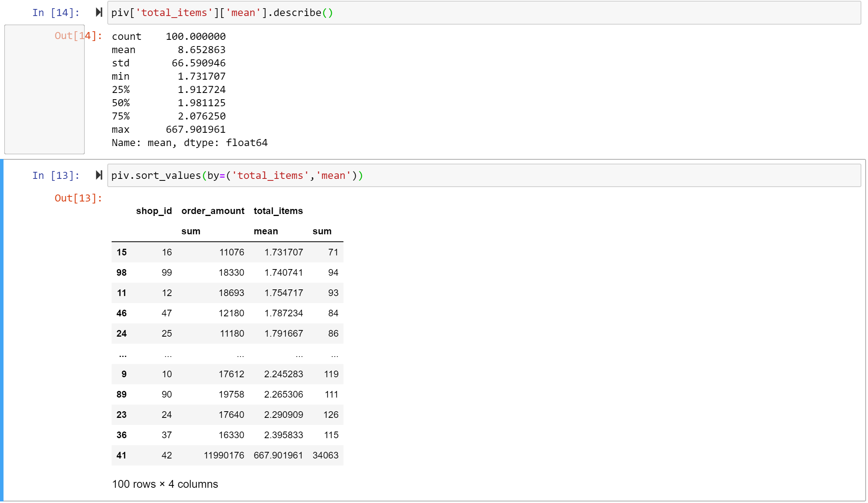
Task: Click the order_amount column header
Action: coord(213,211)
